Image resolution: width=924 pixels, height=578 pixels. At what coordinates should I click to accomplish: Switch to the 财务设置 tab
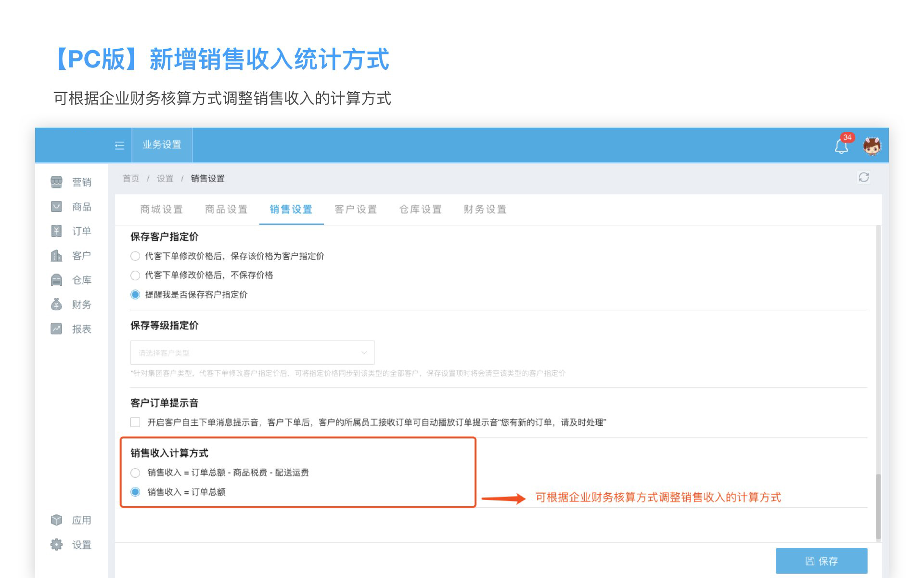pos(485,210)
